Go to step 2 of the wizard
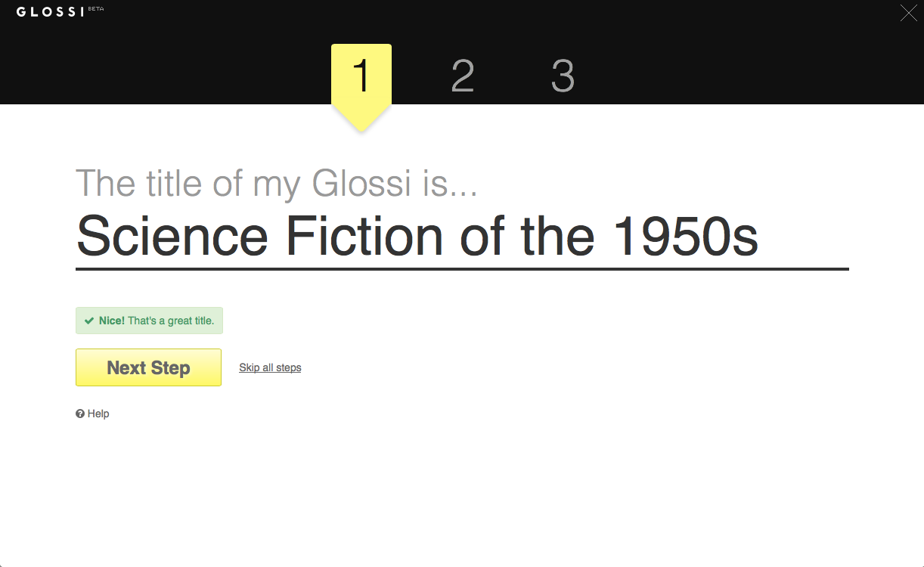 coord(462,76)
